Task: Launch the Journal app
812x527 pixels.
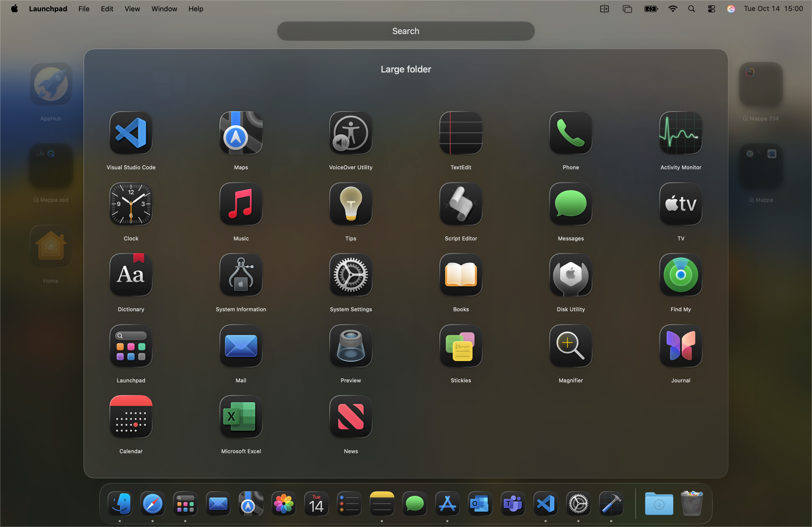Action: point(680,346)
